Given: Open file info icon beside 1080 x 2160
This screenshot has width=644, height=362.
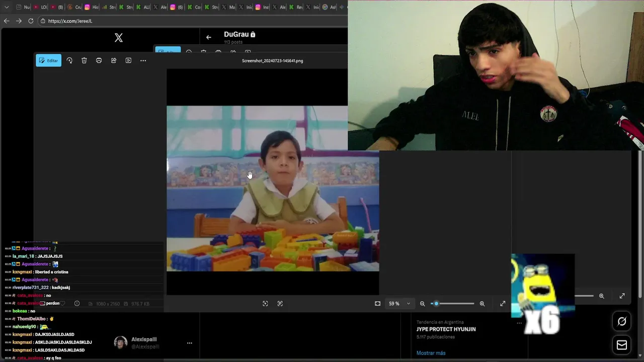Looking at the screenshot, I should (77, 304).
